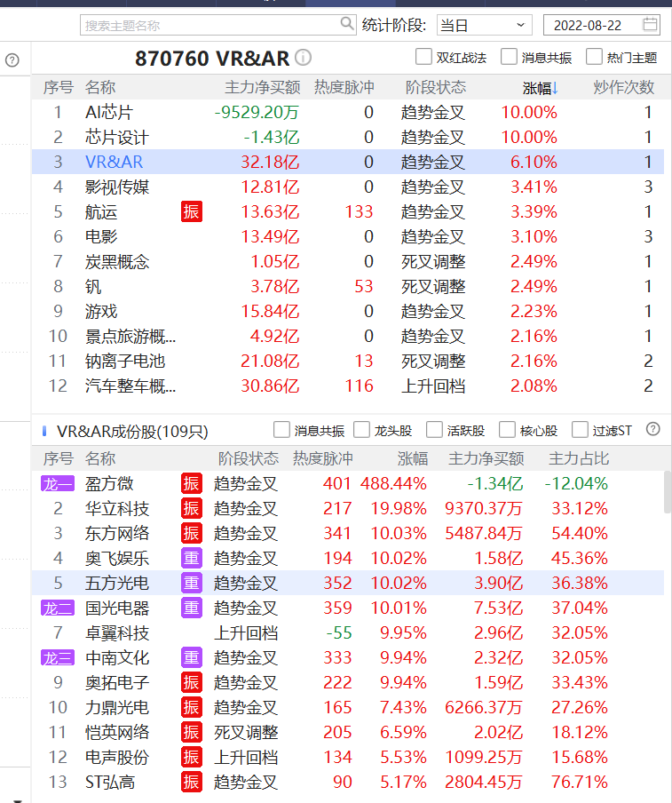Click the info icon beside VR&AR title
672x803 pixels.
(303, 58)
